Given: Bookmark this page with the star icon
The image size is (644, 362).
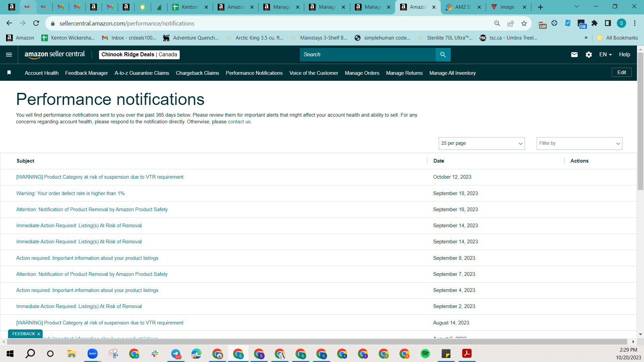Looking at the screenshot, I should [524, 23].
